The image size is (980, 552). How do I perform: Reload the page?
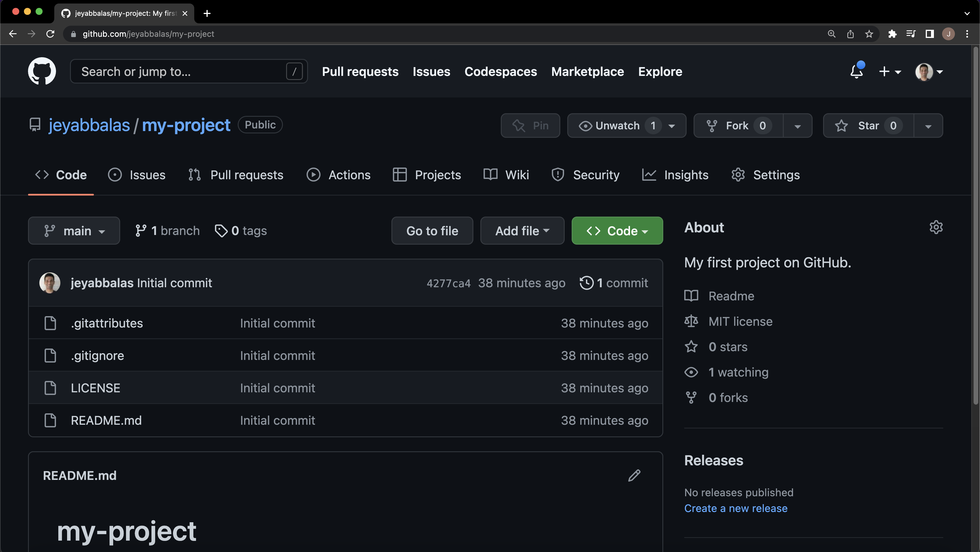click(50, 34)
